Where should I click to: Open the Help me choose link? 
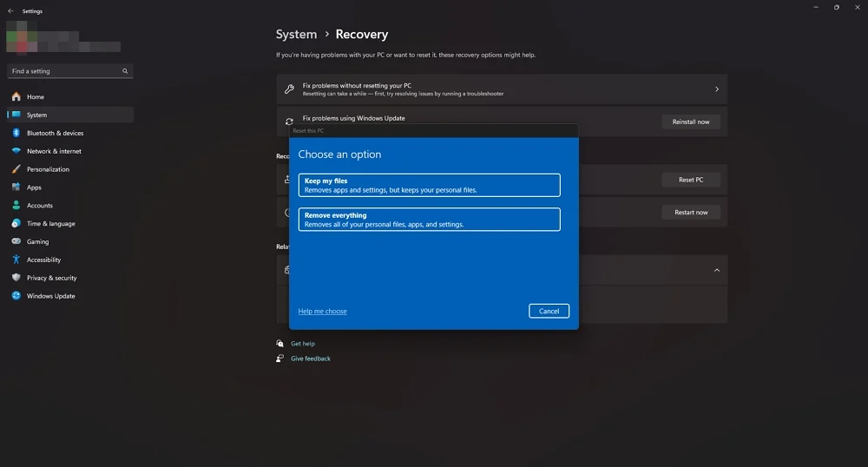(322, 312)
